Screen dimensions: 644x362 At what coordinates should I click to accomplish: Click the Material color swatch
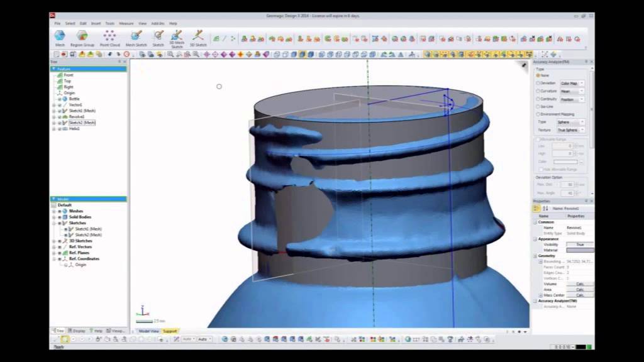579,250
